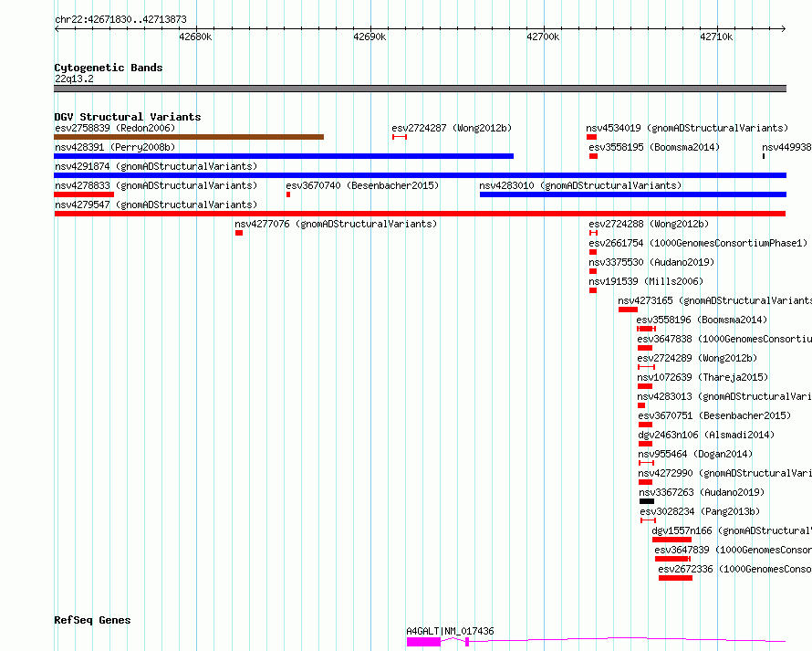Click nsv4279547 gnomAD variant label
The image size is (812, 651).
[156, 205]
